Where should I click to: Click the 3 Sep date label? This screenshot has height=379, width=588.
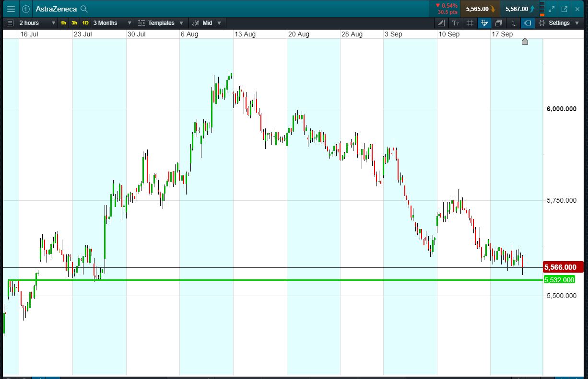coord(394,34)
